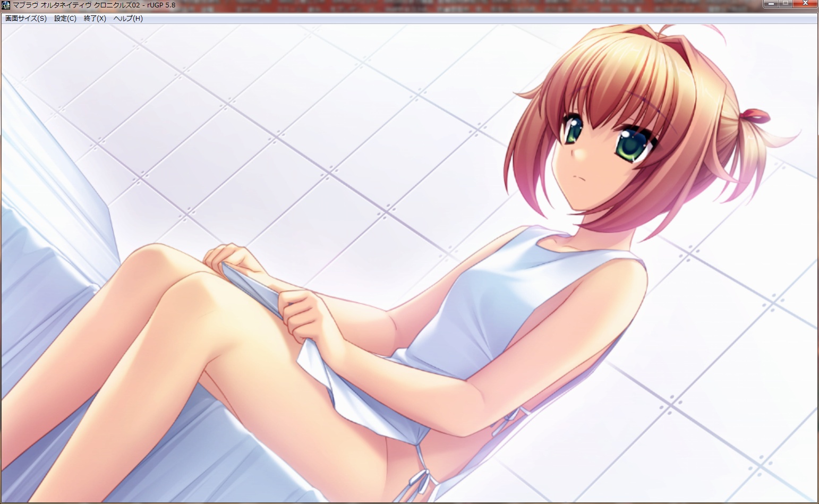Minimize the game window

pos(770,4)
